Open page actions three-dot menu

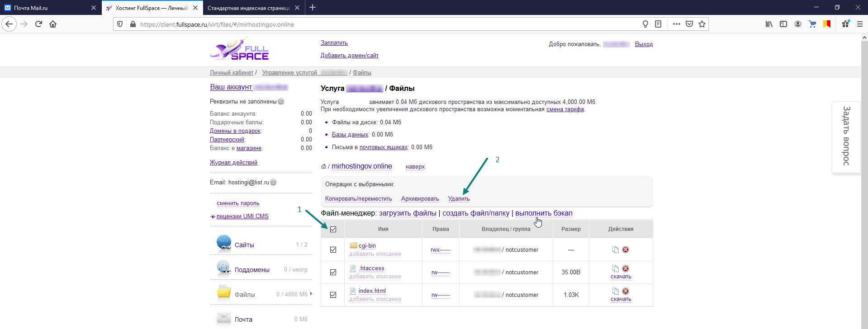pyautogui.click(x=676, y=24)
